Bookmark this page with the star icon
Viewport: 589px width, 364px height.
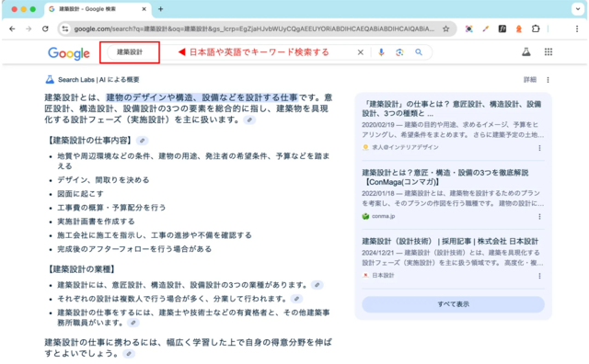point(445,28)
